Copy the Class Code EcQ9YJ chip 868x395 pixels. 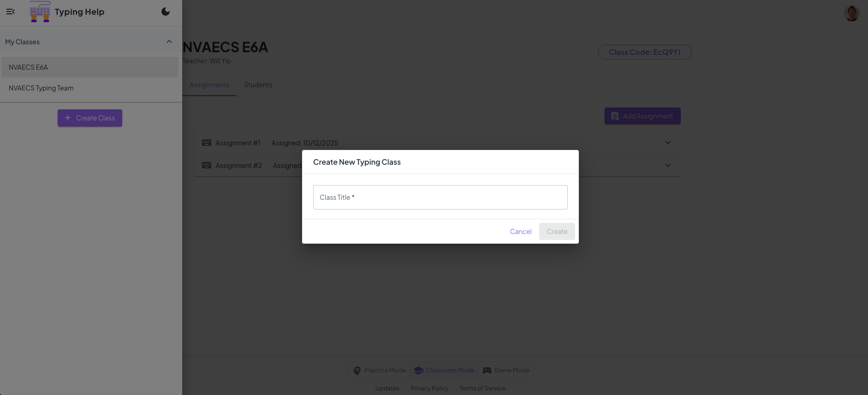tap(644, 52)
